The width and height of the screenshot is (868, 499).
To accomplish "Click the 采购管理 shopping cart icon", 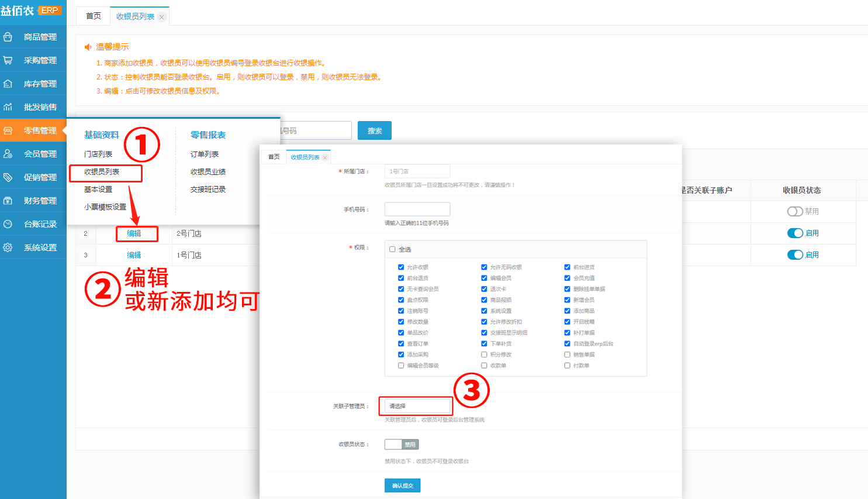I will 8,60.
